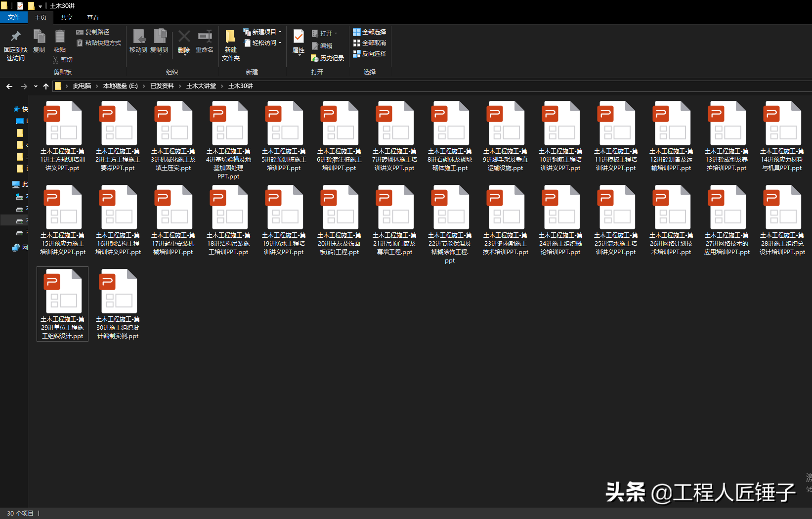This screenshot has width=812, height=519.
Task: Select file 第30讲施工组织设计编制实例.ppt
Action: point(118,304)
